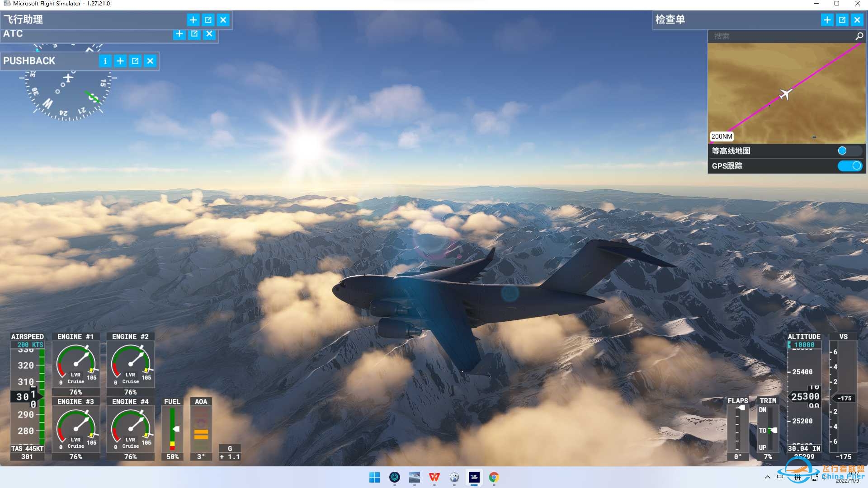Click the 30.04 IN barometer setting
This screenshot has width=868, height=488.
pyautogui.click(x=804, y=449)
